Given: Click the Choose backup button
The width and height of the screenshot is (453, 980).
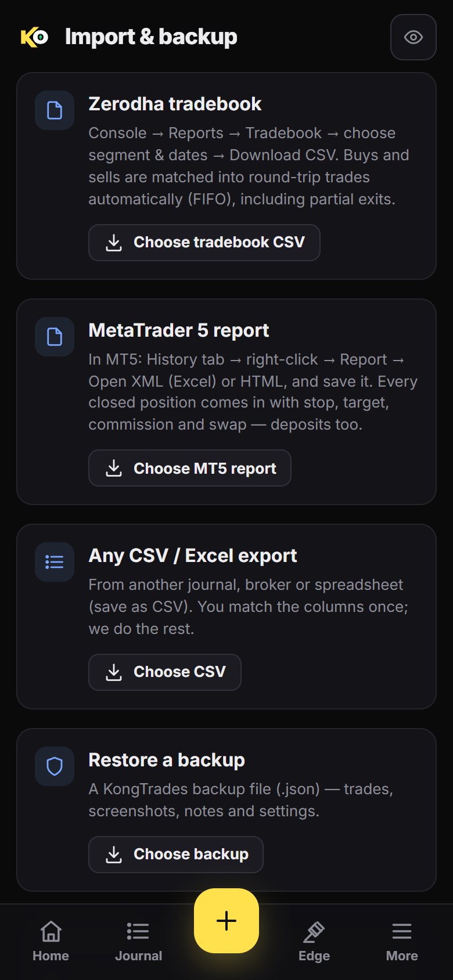Looking at the screenshot, I should (175, 855).
